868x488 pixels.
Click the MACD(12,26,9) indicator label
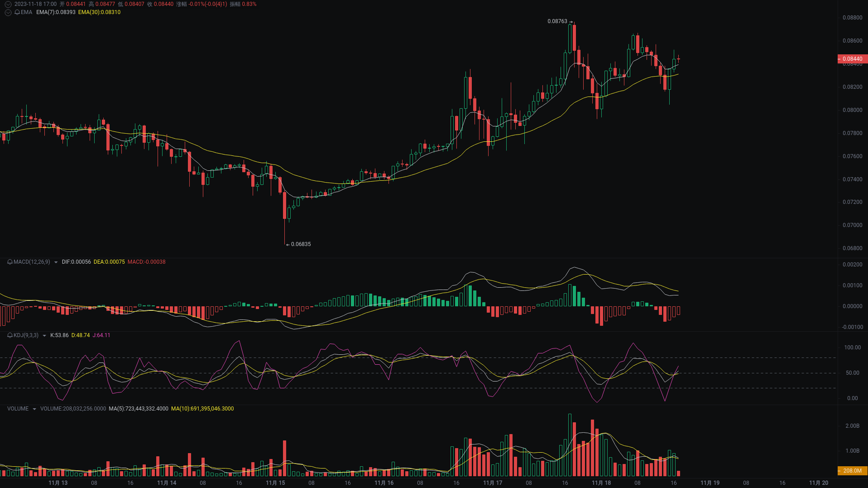coord(32,262)
